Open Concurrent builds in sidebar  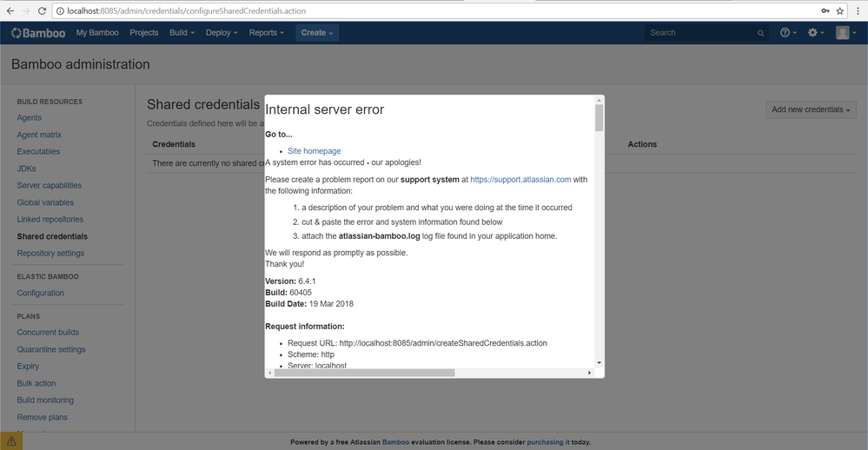[x=48, y=332]
